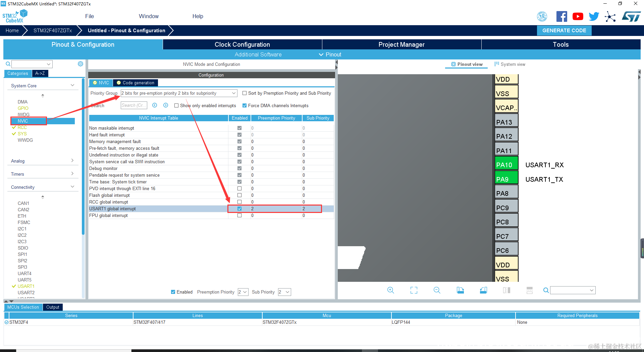Select RCC under System Core
644x352 pixels.
[22, 127]
